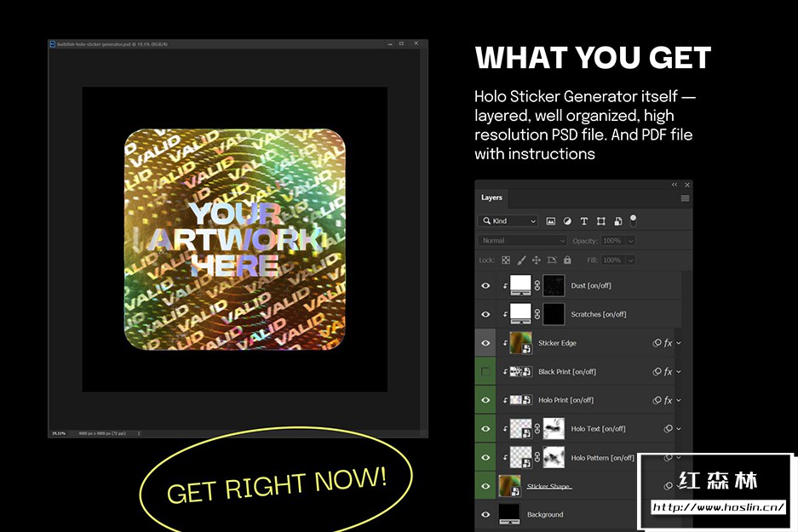Expand chevron on Holo Text layer
798x532 pixels.
(679, 429)
